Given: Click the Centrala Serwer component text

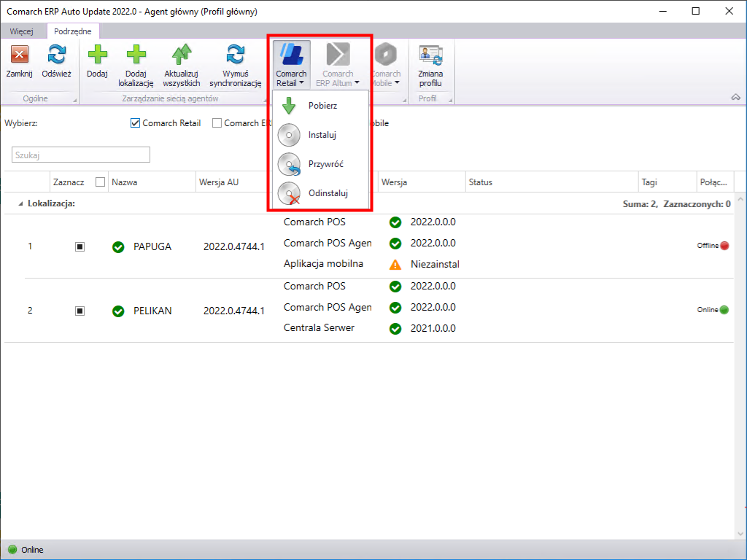Looking at the screenshot, I should coord(320,328).
